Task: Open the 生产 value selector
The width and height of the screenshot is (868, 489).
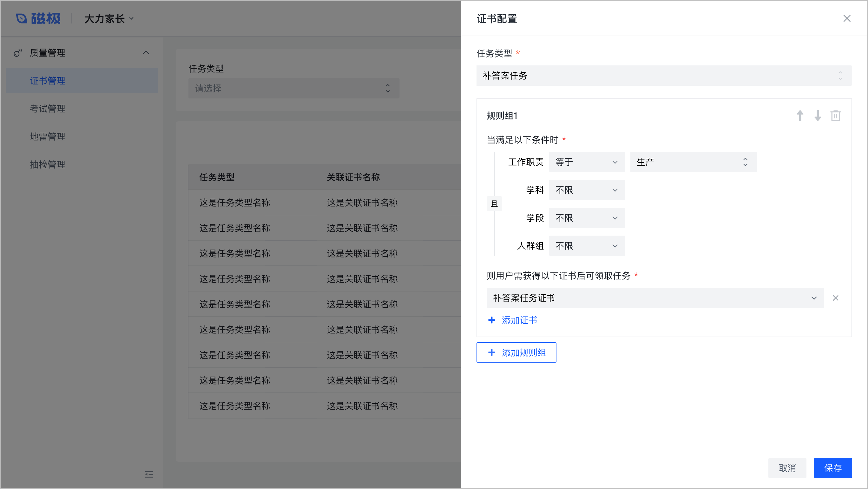Action: [693, 162]
